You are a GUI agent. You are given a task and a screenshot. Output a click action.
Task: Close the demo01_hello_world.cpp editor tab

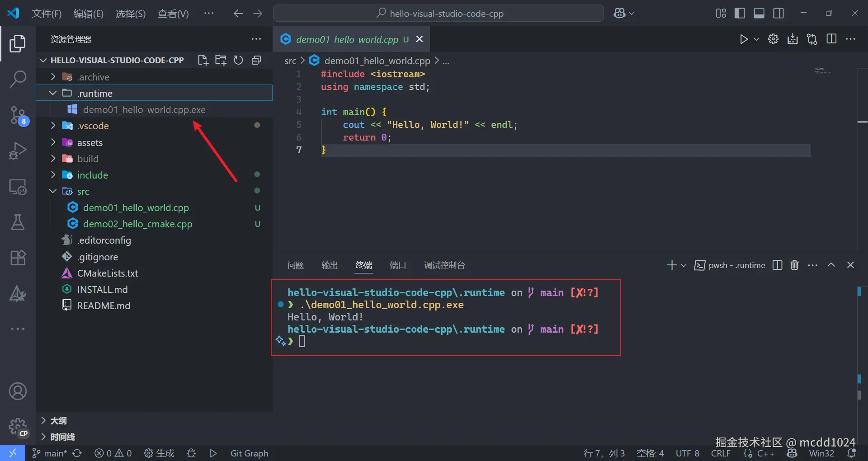click(x=420, y=39)
